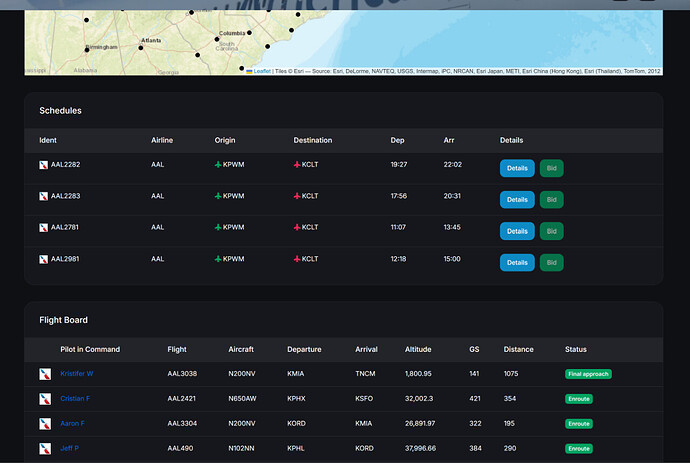
Task: Click green departure plane icon for AAL2283
Action: tap(218, 197)
